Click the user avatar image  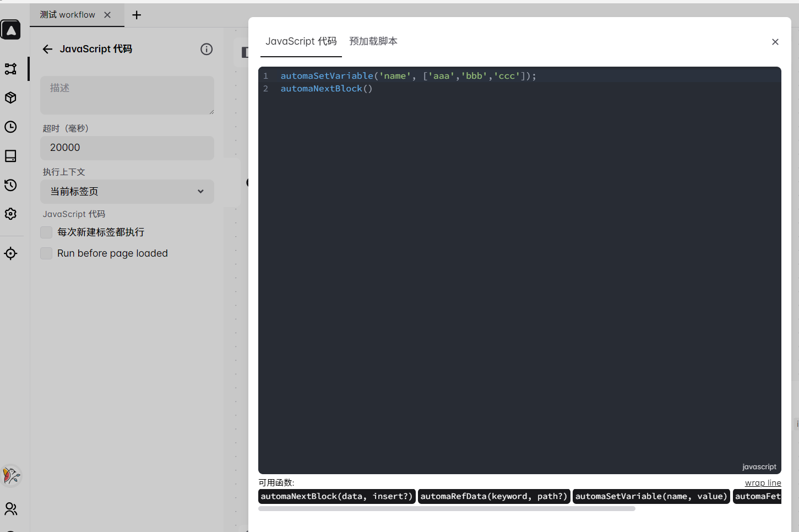coord(11,476)
